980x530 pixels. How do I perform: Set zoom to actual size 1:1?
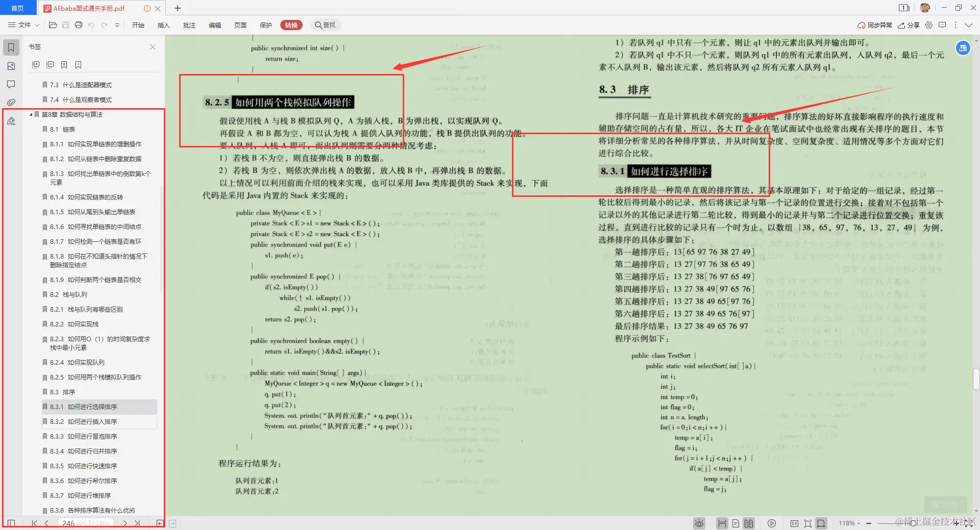coord(795,523)
